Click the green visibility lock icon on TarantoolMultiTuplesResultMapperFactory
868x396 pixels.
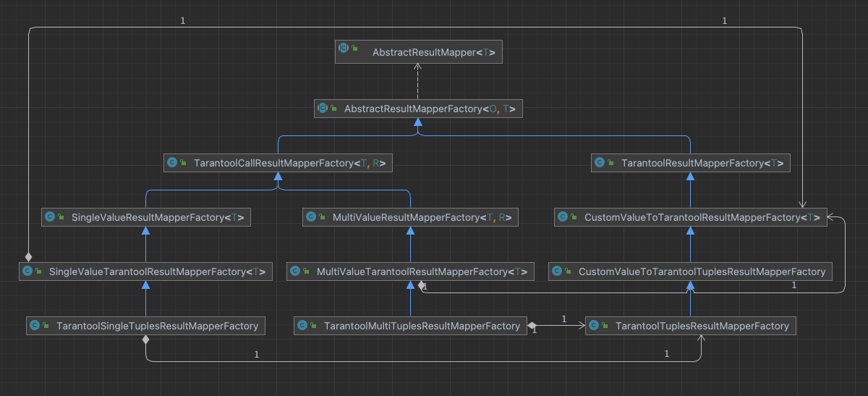(x=315, y=327)
